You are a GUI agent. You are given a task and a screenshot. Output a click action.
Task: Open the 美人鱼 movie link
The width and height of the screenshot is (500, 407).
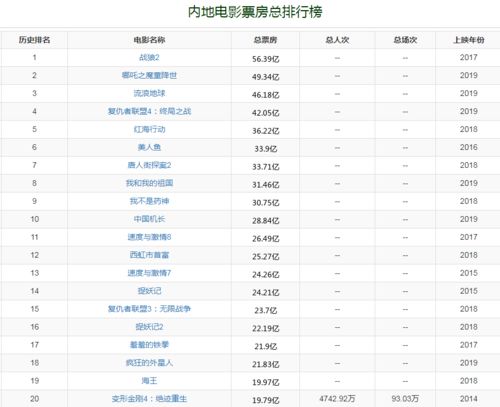(x=149, y=147)
